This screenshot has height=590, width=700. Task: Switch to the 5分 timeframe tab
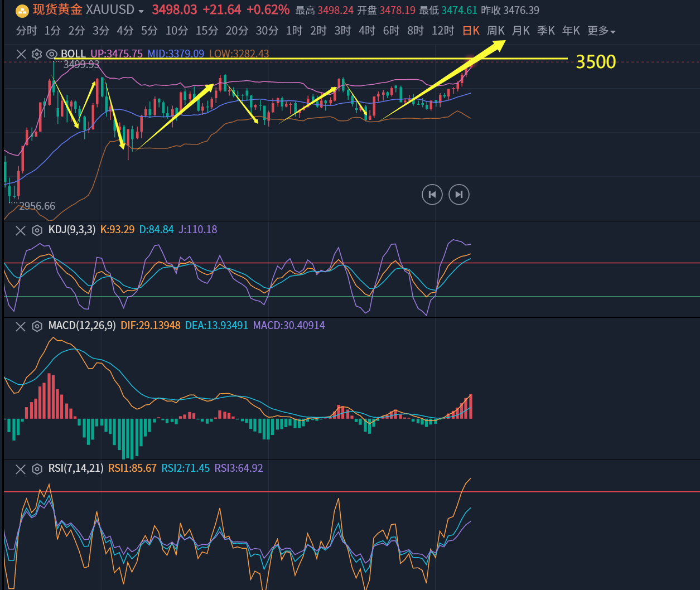click(149, 31)
